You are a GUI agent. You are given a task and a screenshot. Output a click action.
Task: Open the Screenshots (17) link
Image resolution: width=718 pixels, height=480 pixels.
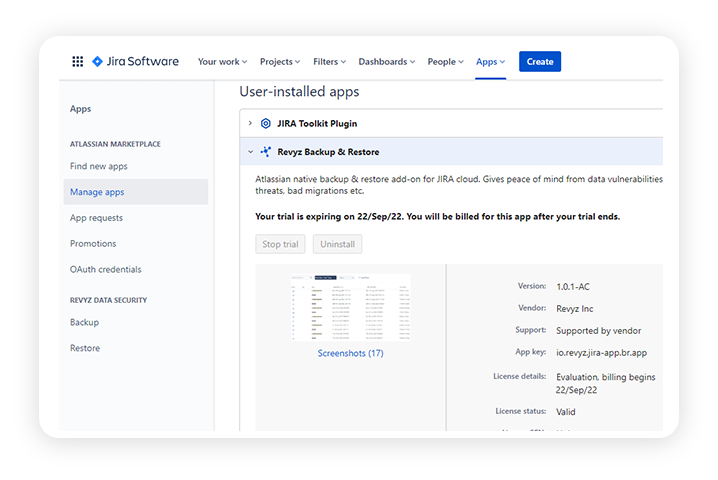tap(350, 353)
